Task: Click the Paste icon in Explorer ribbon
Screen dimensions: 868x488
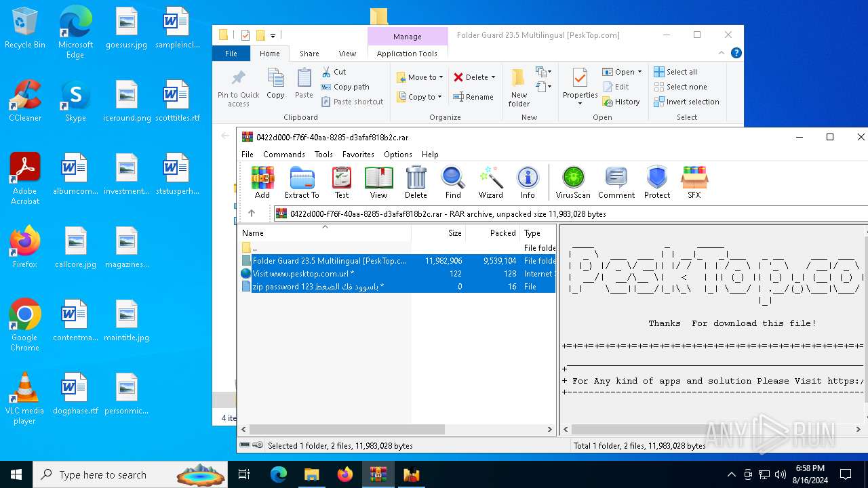Action: [x=304, y=84]
